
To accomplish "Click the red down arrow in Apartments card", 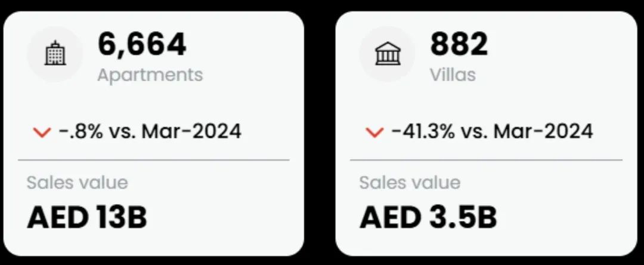I will [x=42, y=132].
